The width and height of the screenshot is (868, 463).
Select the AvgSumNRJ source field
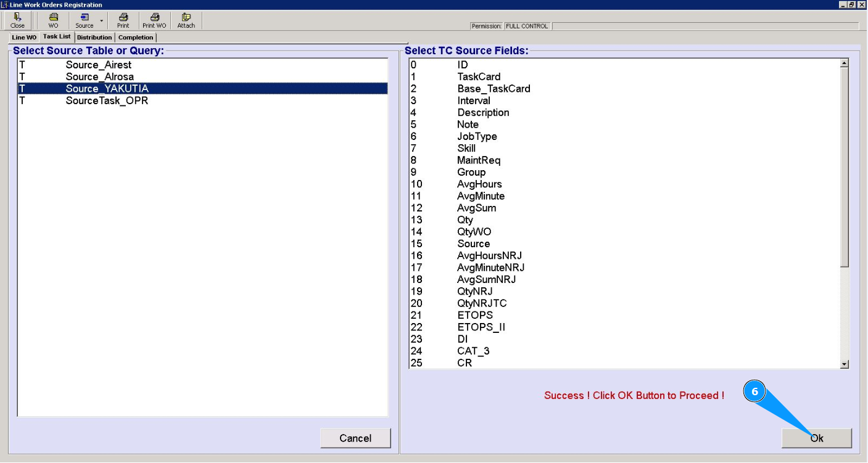(x=624, y=279)
